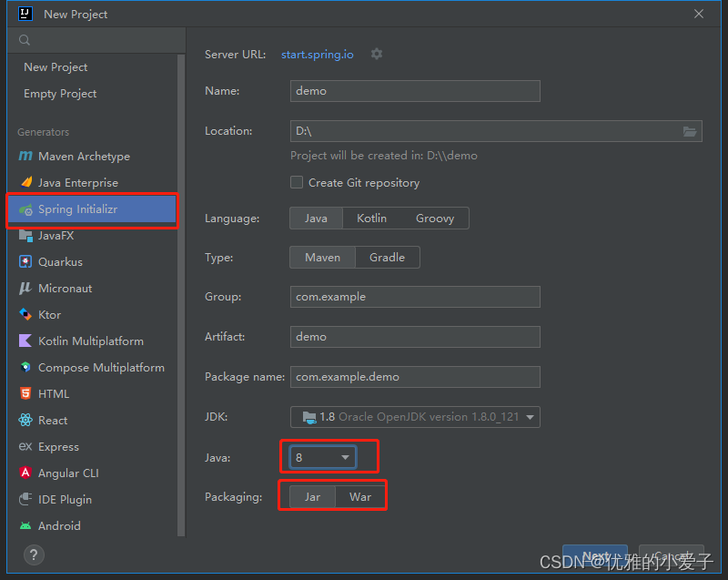This screenshot has width=728, height=580.
Task: Select the Android generator entry
Action: [x=92, y=525]
